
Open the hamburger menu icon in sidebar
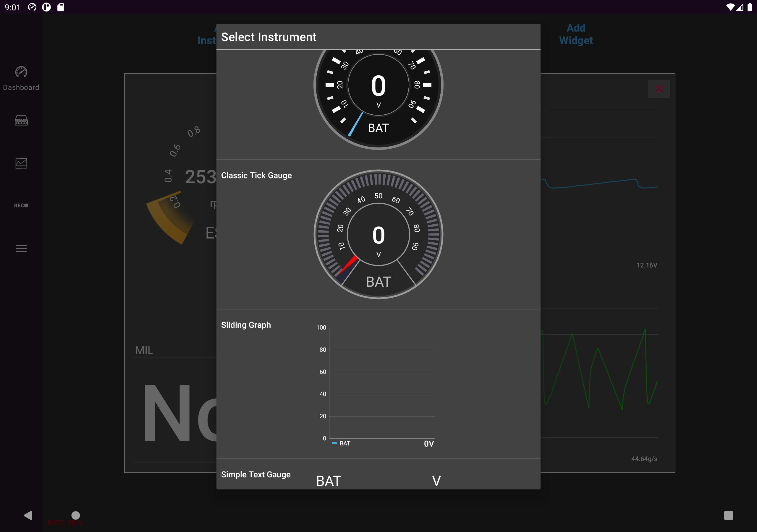(21, 248)
